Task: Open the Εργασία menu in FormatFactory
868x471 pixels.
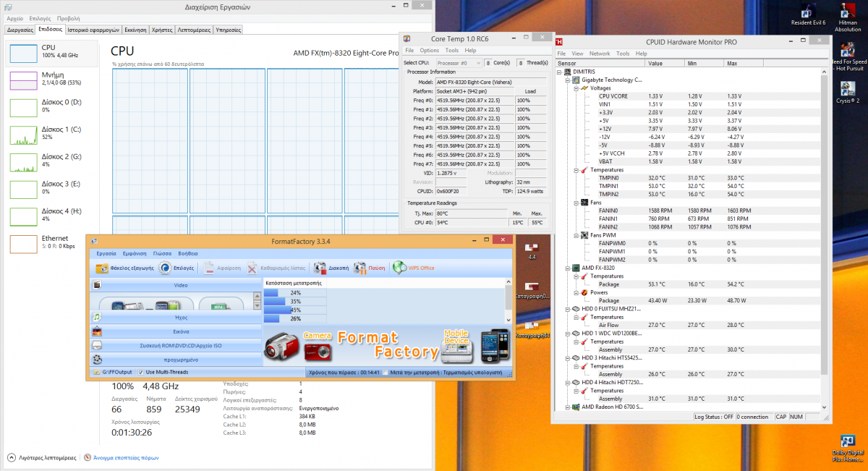Action: [x=107, y=254]
